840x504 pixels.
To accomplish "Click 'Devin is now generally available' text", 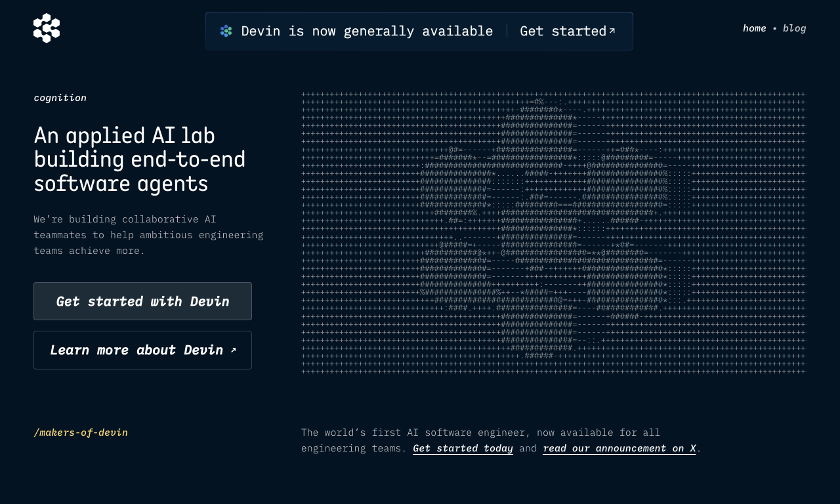I will (367, 31).
